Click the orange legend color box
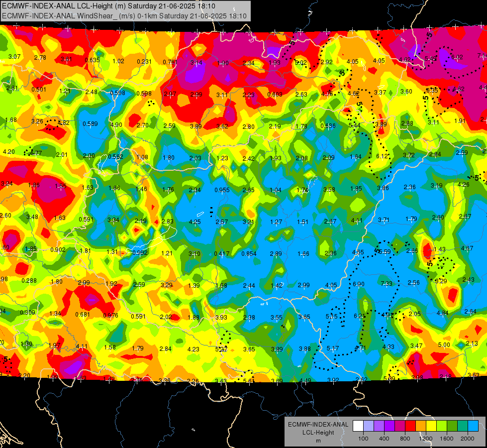Screen dimensions: 487x448 [x=421, y=426]
